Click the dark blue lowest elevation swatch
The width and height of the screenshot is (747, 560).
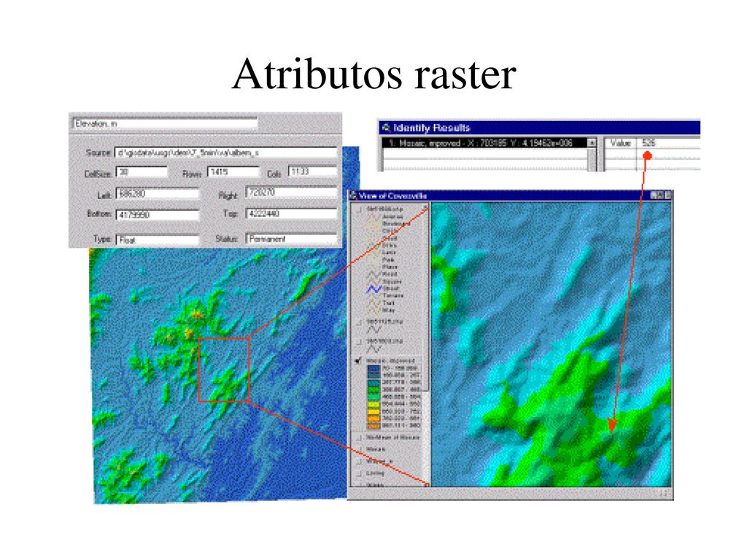[x=373, y=368]
